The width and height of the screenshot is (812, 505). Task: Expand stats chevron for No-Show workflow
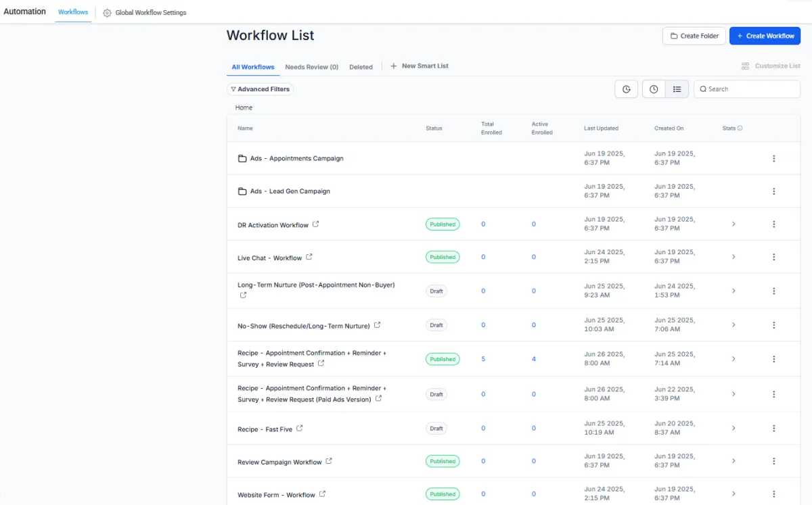coord(734,325)
